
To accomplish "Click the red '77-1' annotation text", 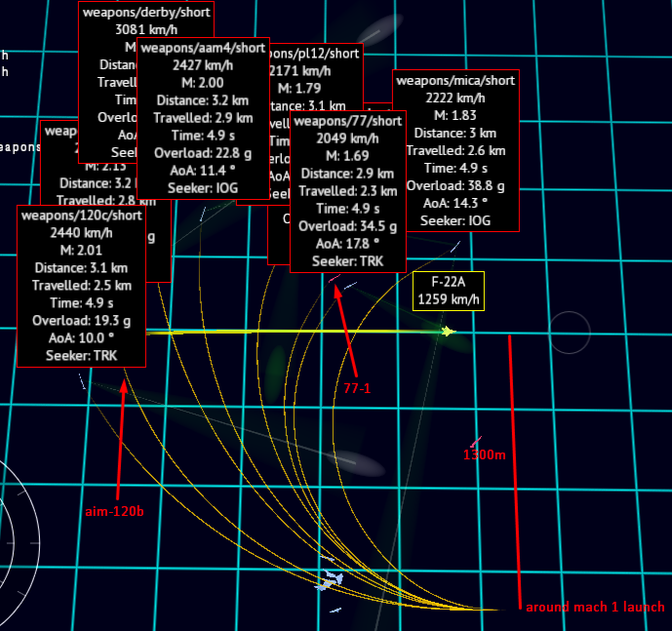I will 357,387.
